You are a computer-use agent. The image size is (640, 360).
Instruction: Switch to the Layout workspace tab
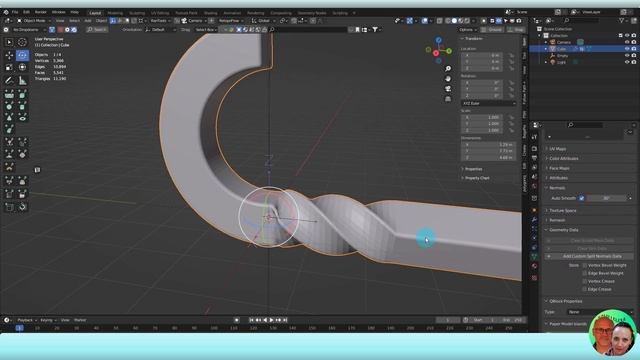95,13
